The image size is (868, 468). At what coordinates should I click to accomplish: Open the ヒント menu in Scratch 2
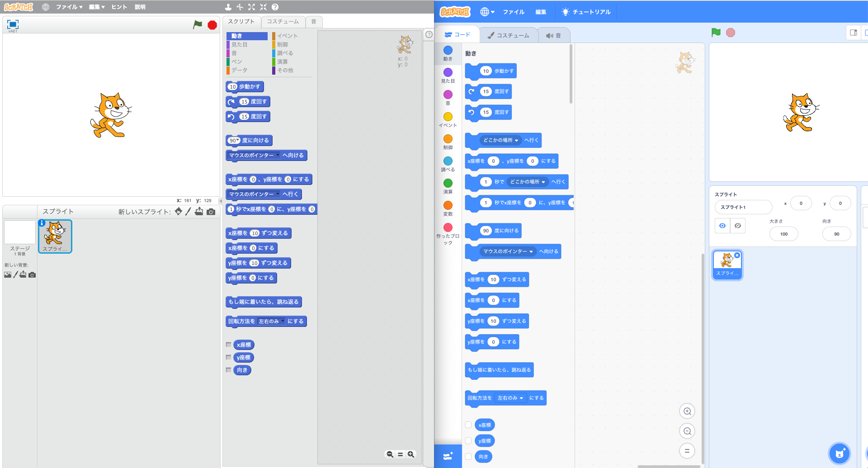click(x=119, y=7)
